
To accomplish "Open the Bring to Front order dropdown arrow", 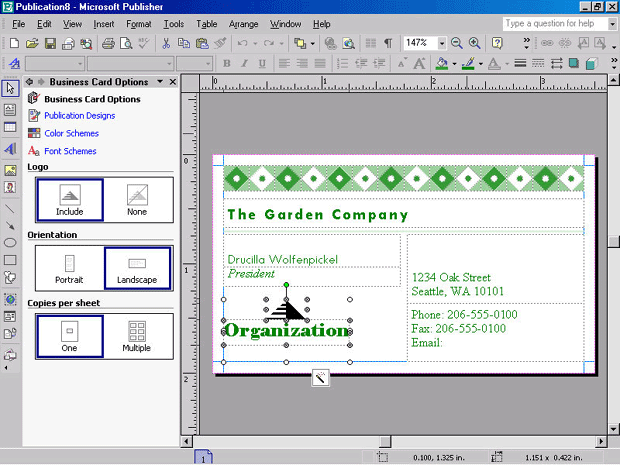I will pos(313,43).
